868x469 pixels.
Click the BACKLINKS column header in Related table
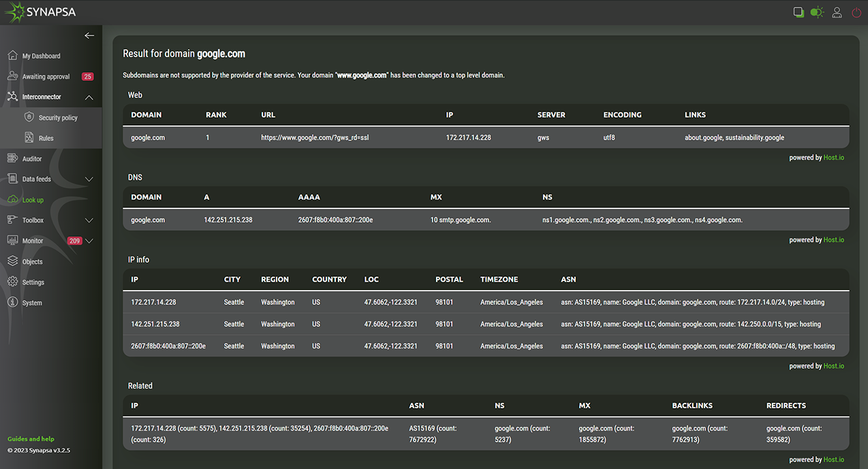[x=692, y=405]
